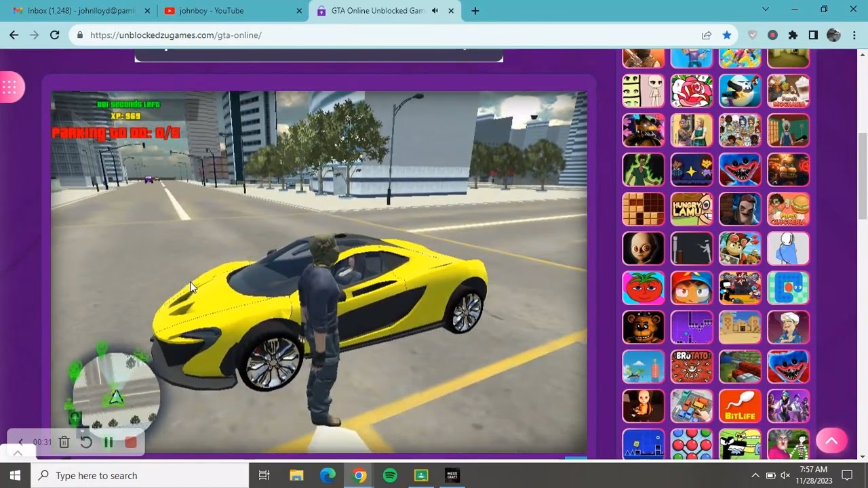Delete the recording with the trash icon
This screenshot has height=488, width=868.
pyautogui.click(x=64, y=442)
